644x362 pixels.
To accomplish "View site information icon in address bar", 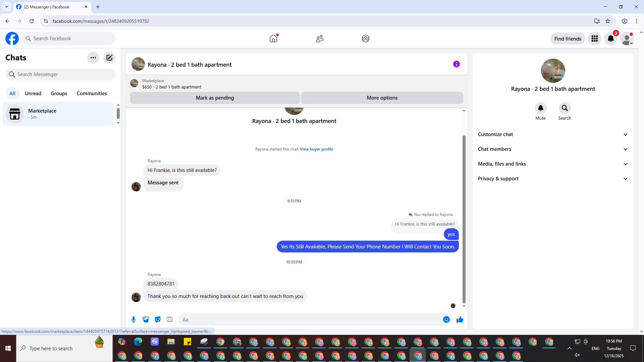I will (46, 21).
